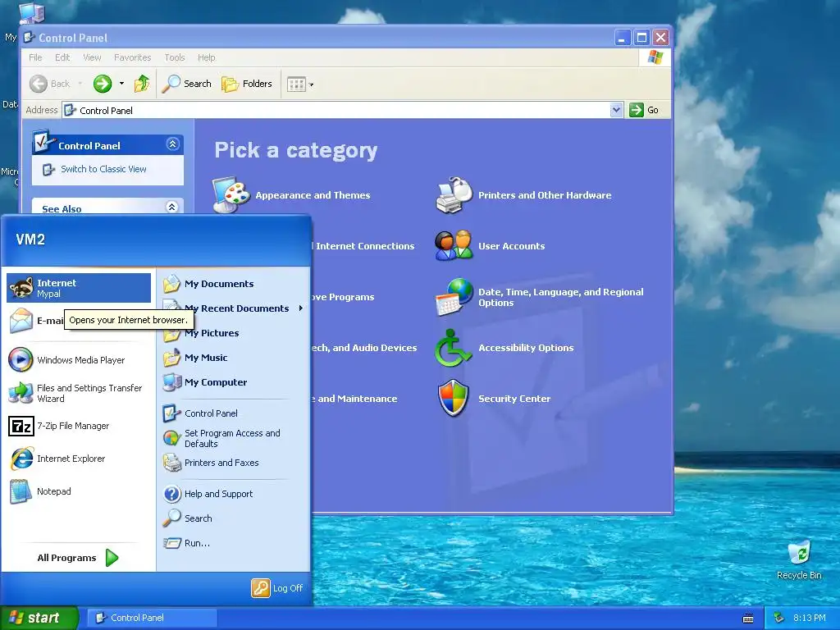
Task: Click the Search toolbar button
Action: [x=186, y=84]
